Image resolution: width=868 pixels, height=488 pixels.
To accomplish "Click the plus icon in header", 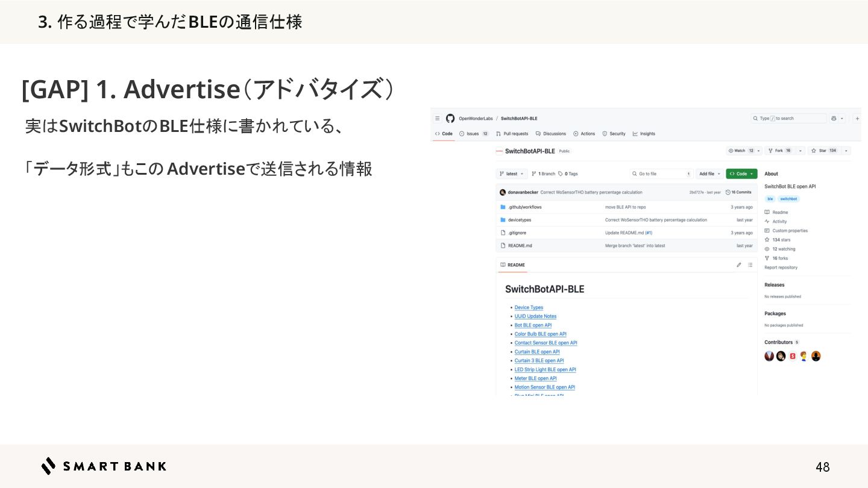I will [x=857, y=119].
